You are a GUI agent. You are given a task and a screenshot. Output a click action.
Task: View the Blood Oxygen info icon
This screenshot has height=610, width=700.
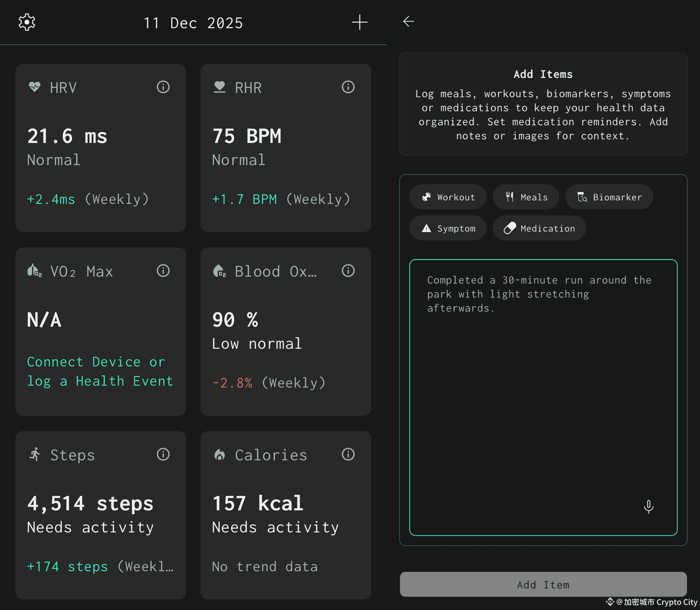(x=348, y=271)
